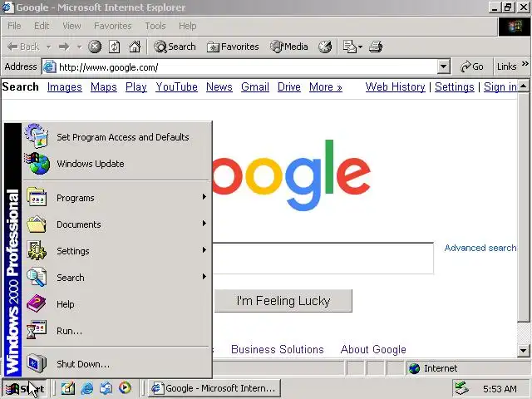Open the Drive link
The height and width of the screenshot is (399, 532).
[x=288, y=86]
